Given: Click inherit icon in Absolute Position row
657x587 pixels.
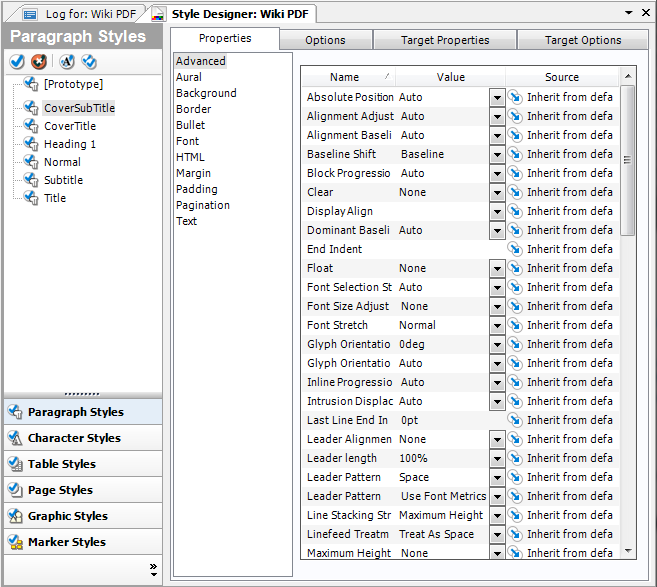Looking at the screenshot, I should 515,97.
